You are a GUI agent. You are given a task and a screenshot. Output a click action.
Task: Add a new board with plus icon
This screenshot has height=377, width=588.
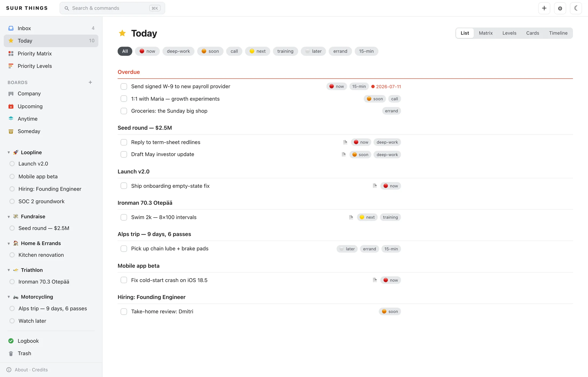(x=90, y=82)
